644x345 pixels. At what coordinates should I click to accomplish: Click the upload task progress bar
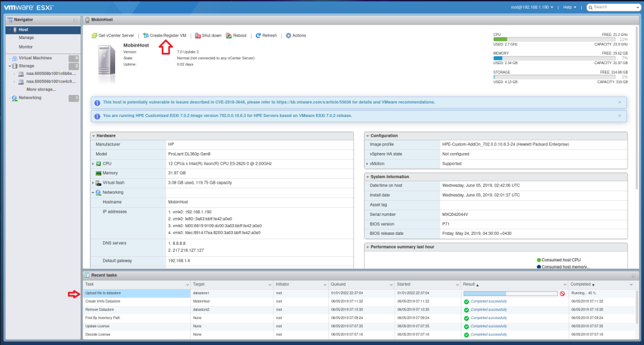coord(511,293)
